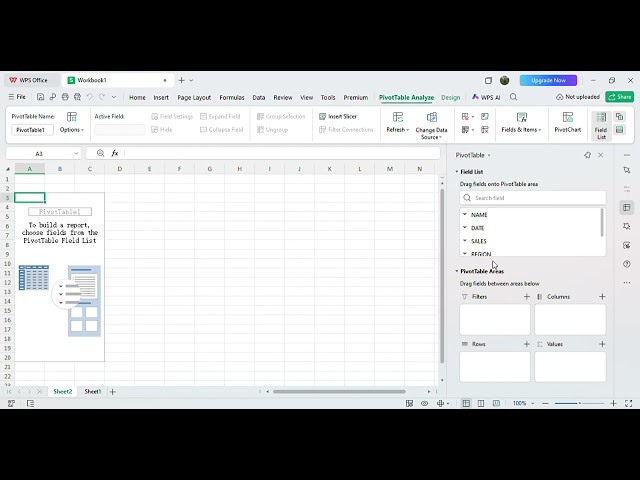Viewport: 640px width, 480px height.
Task: Click the add new sheet plus icon
Action: click(113, 391)
